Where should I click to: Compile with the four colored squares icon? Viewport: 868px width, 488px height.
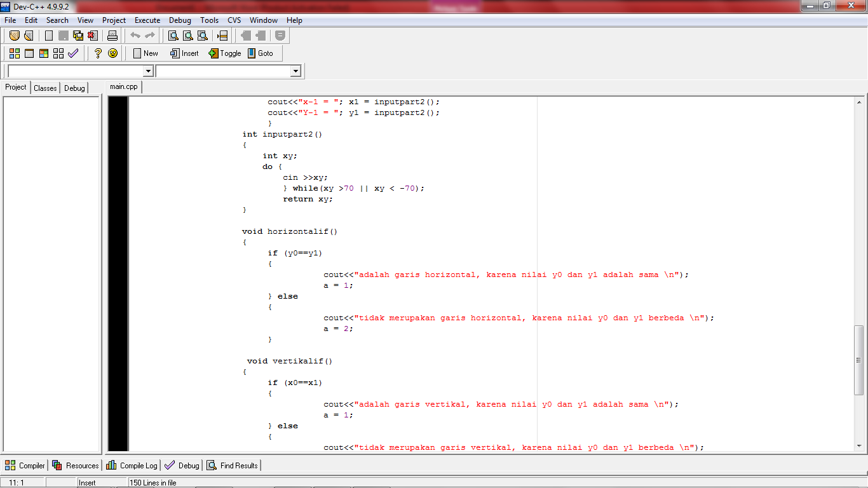(14, 53)
